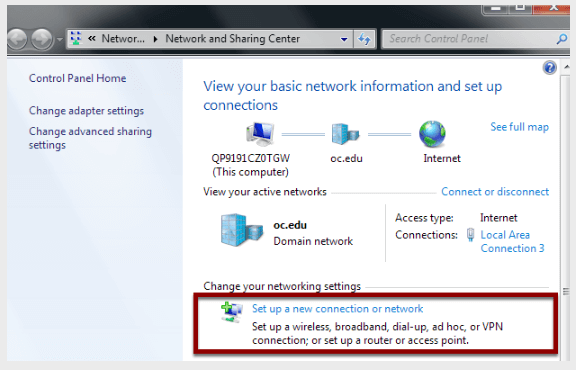
Task: Click the This computer icon in network map
Action: pyautogui.click(x=260, y=134)
